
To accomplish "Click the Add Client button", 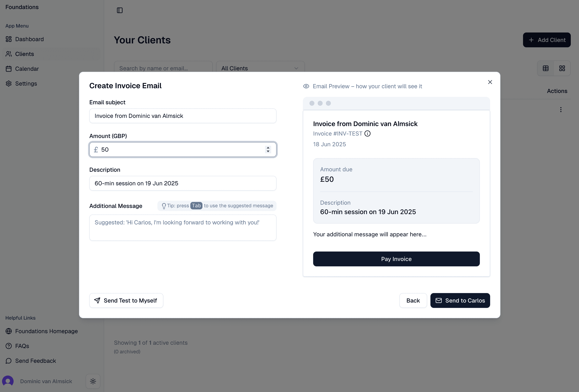I will click(x=547, y=40).
